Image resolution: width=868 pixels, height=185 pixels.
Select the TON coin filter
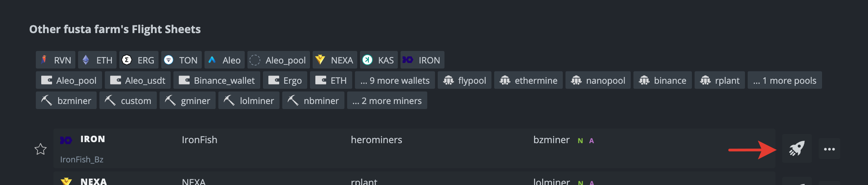pos(181,60)
